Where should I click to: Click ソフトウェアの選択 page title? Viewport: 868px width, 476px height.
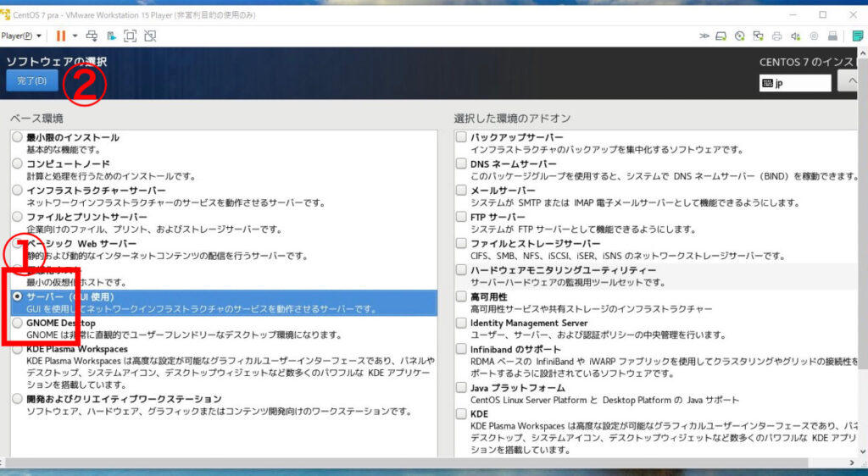pyautogui.click(x=57, y=61)
